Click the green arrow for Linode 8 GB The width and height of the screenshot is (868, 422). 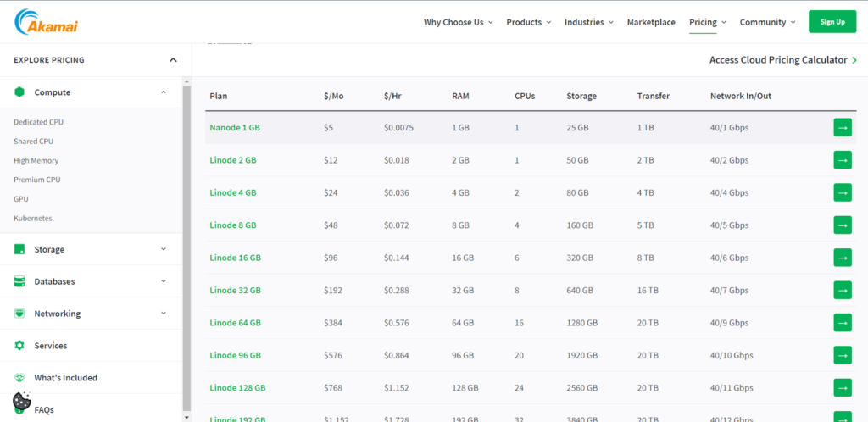843,225
